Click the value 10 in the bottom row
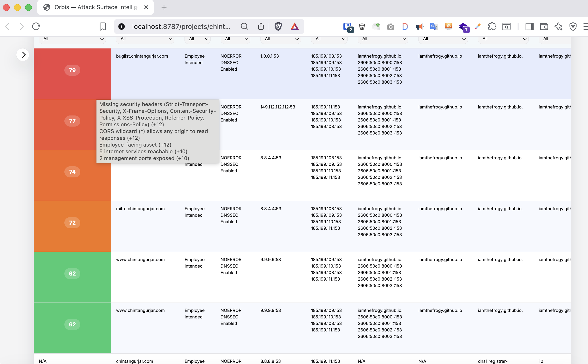 (541, 361)
